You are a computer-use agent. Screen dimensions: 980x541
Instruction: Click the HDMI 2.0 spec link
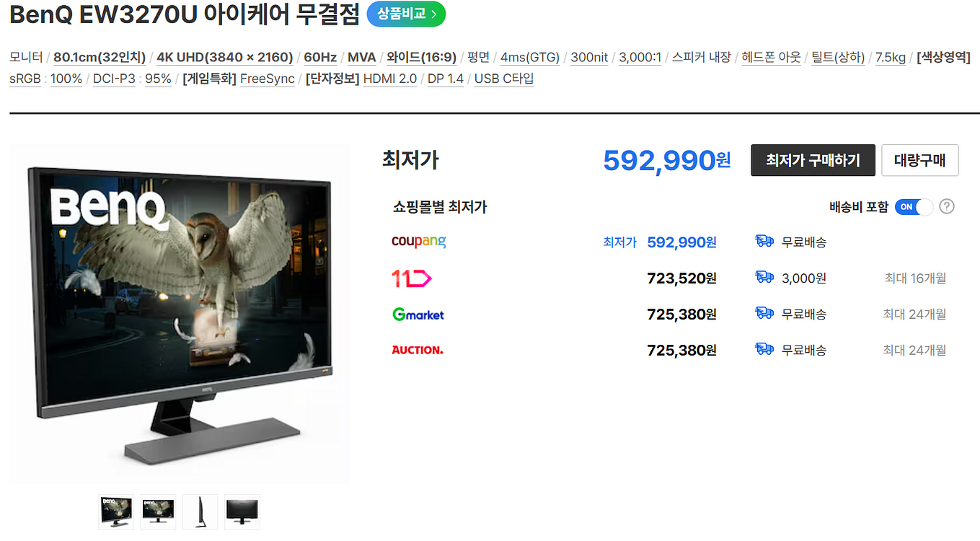(x=390, y=79)
